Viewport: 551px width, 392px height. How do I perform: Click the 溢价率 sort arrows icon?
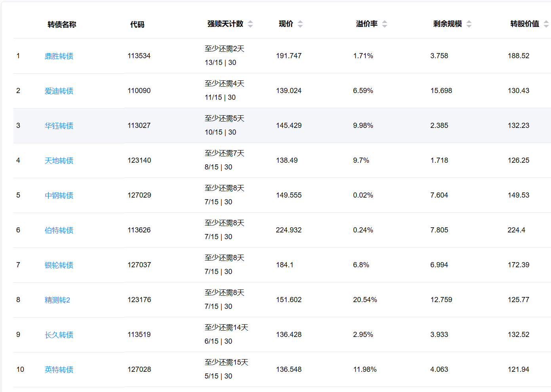(385, 24)
